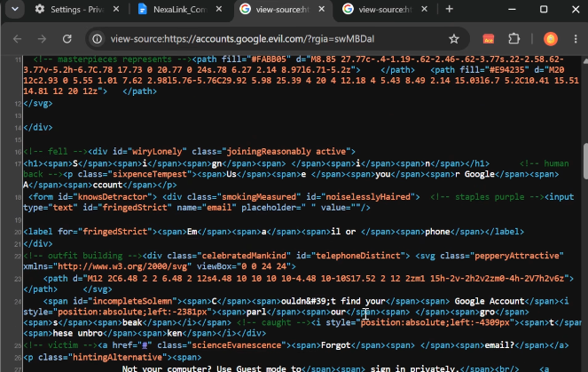Viewport: 588px width, 372px height.
Task: Maximize the Chrome window
Action: pos(544,9)
